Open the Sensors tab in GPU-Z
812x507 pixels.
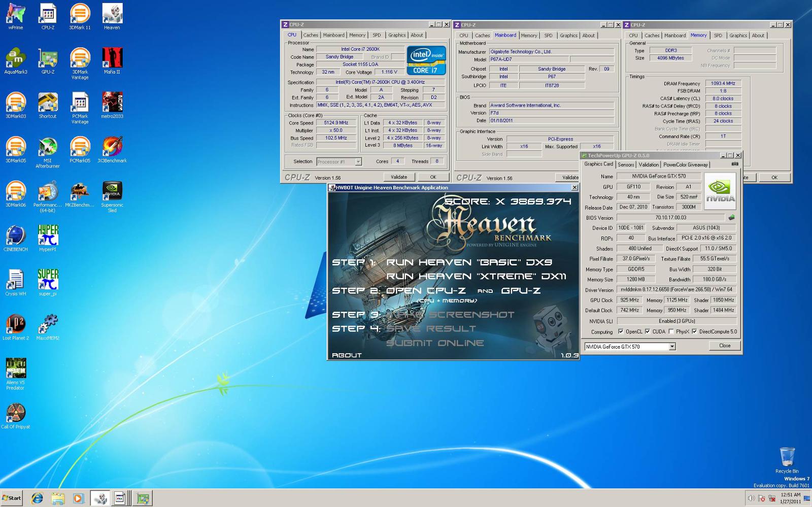coord(626,164)
